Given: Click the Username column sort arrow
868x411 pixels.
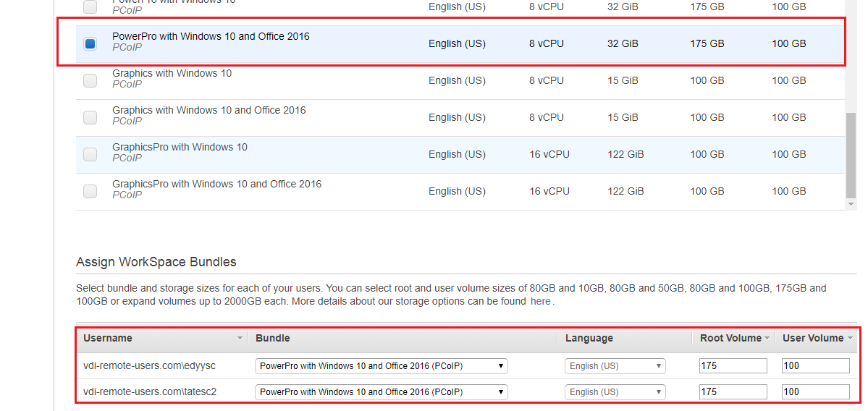Looking at the screenshot, I should click(240, 339).
